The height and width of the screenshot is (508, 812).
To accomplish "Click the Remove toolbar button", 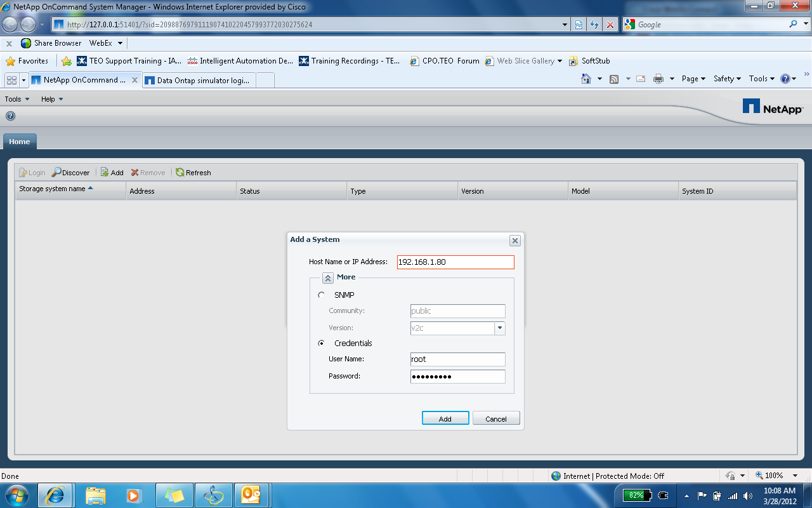I will coord(148,173).
